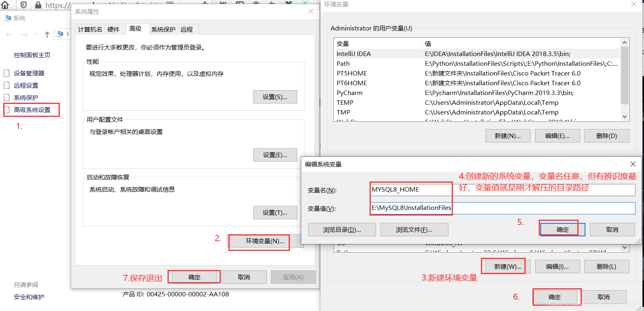Cancel the 编辑系统变量 dialog
The width and height of the screenshot is (644, 311).
click(x=612, y=229)
